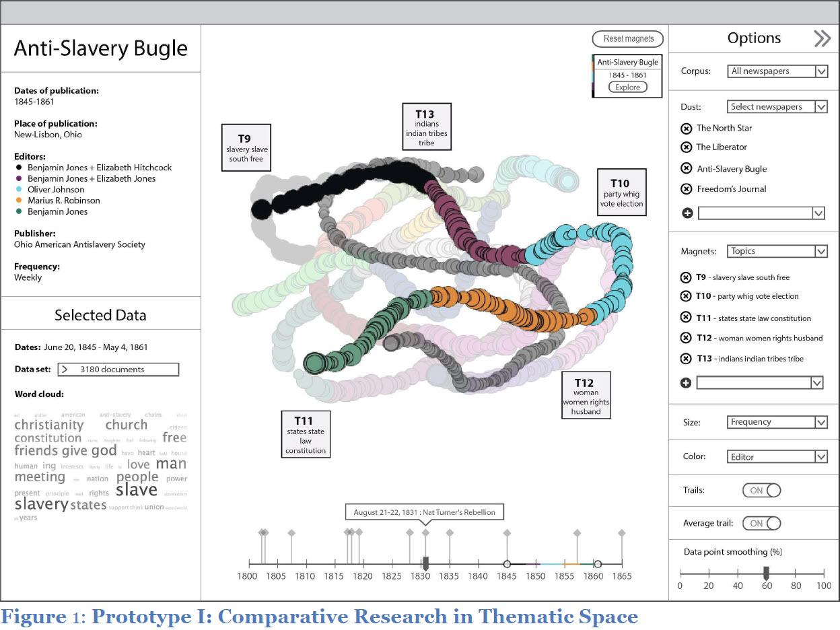
Task: Click the word 'church' in the word cloud
Action: point(126,425)
